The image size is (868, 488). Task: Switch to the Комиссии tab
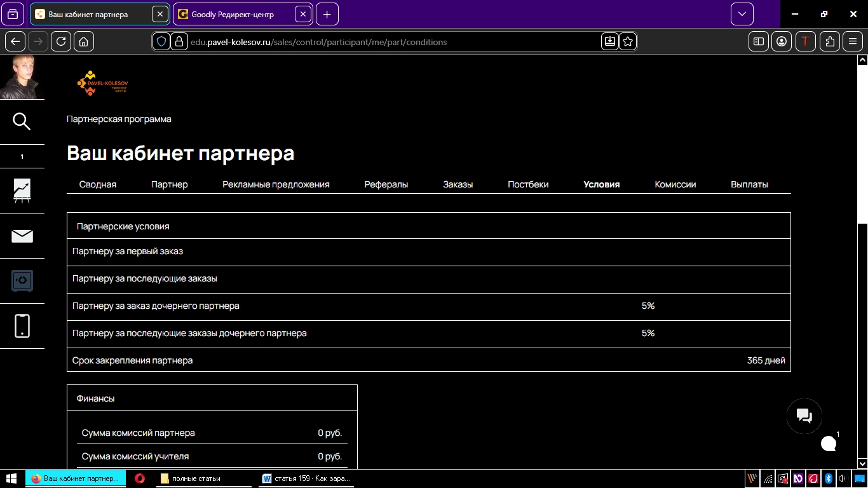[x=675, y=184]
